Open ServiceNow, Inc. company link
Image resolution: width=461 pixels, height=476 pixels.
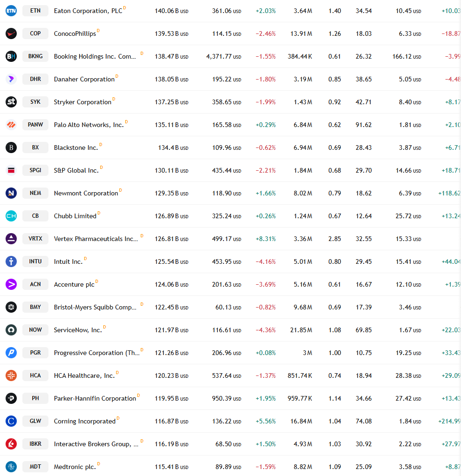point(78,330)
